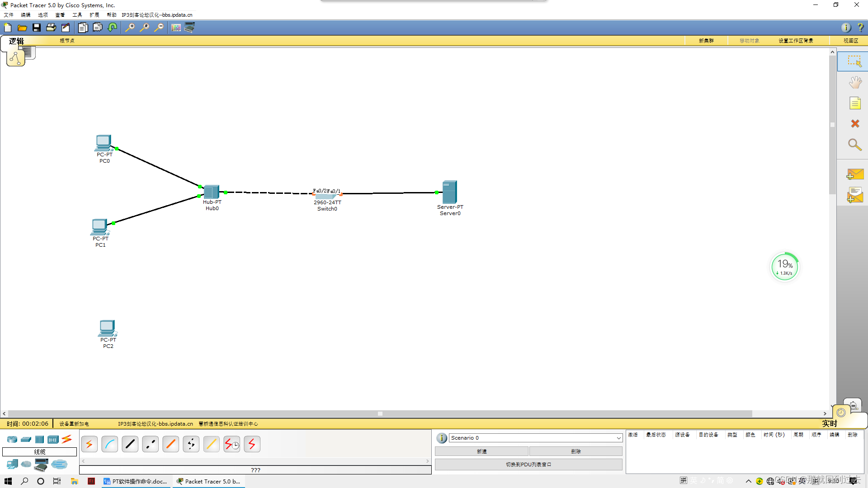
Task: Select the magnifier inspect tool
Action: point(854,145)
